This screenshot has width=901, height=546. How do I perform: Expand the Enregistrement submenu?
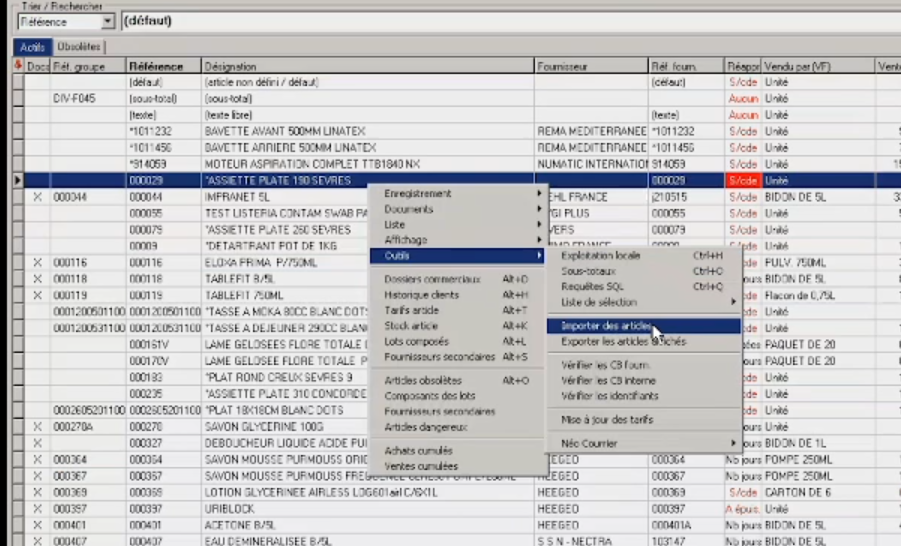[x=459, y=193]
